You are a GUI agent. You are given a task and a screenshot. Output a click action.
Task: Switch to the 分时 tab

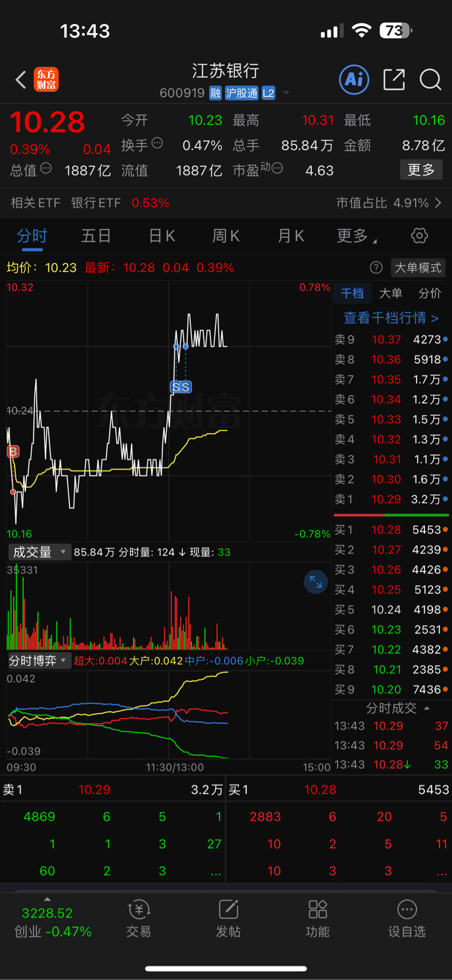(x=32, y=236)
